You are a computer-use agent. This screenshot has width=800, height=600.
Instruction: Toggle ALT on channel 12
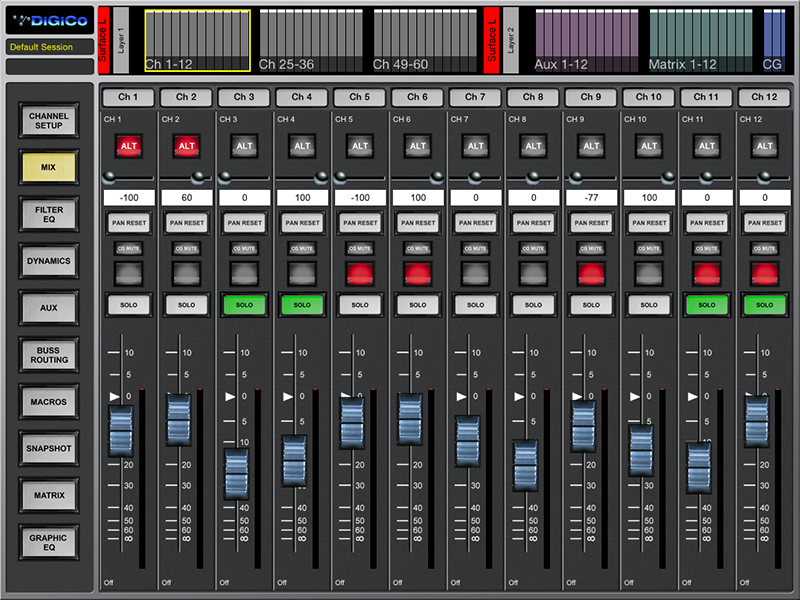click(764, 146)
